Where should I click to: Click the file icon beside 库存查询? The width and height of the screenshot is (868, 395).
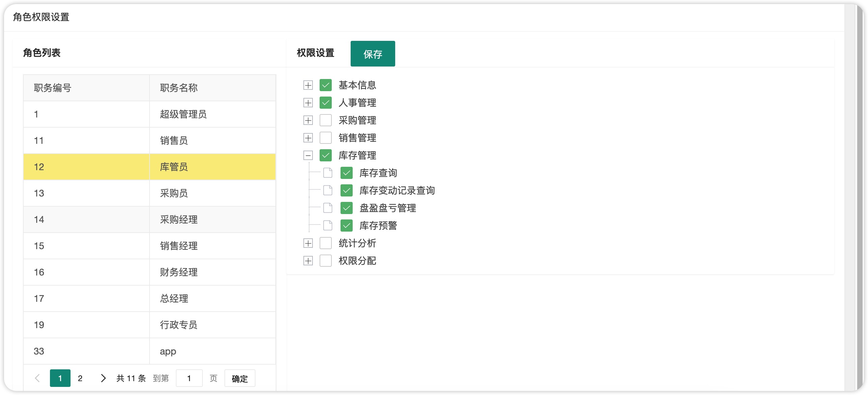pos(328,173)
